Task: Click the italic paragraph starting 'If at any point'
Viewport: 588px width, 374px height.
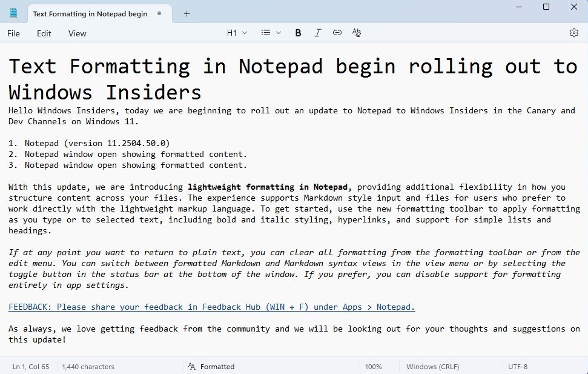Action: click(x=294, y=269)
